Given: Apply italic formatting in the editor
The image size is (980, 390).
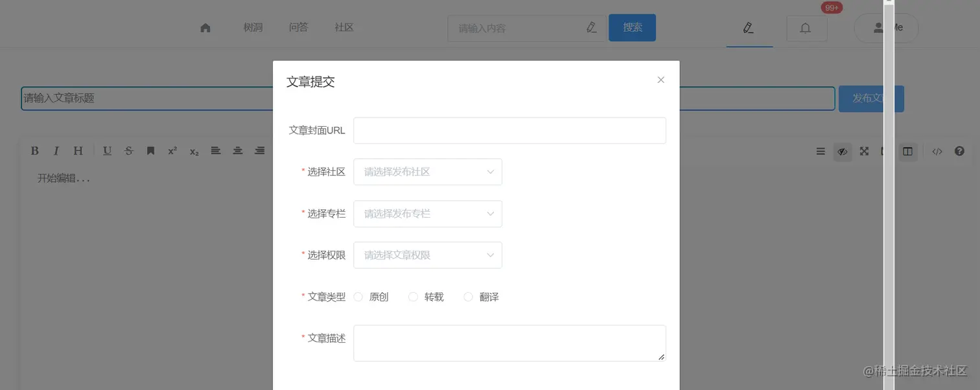Looking at the screenshot, I should pos(56,150).
